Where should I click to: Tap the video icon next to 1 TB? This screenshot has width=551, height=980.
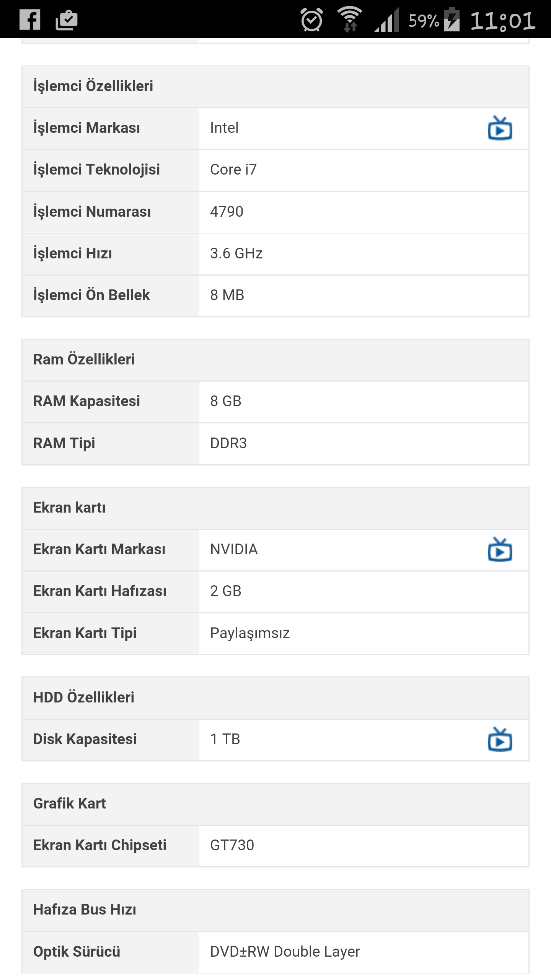[x=500, y=739]
